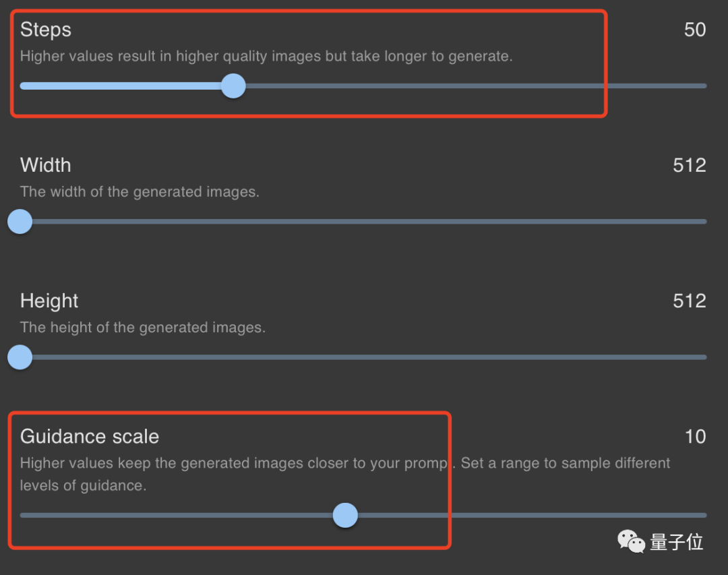Click the Steps slider handle
The width and height of the screenshot is (728, 575).
(233, 86)
